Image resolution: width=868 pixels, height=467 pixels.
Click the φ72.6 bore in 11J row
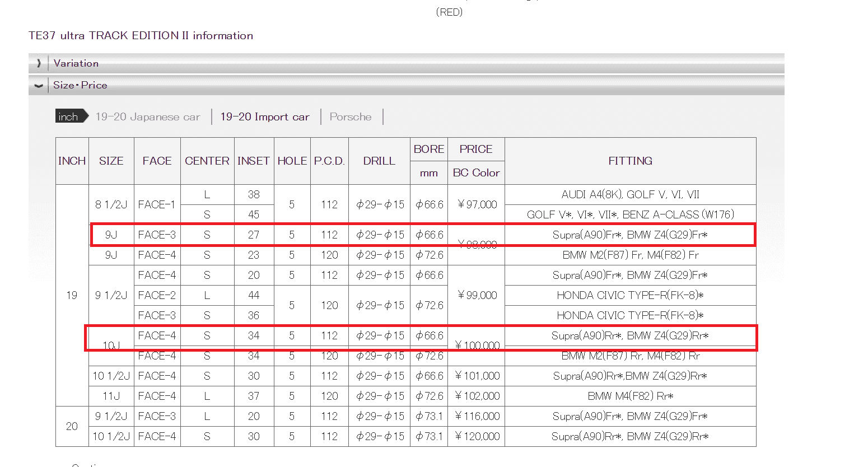pos(429,396)
